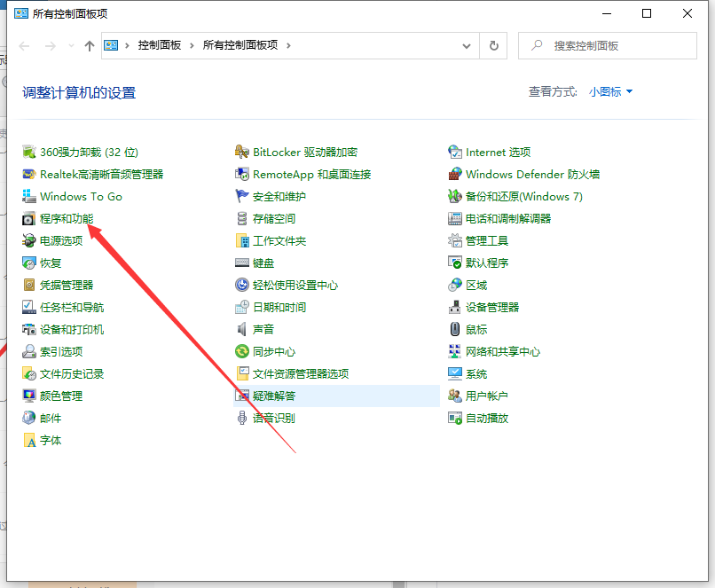Screen dimensions: 715x588
Task: Expand chevron after 所有控制面板项 in breadcrumb
Action: 289,45
